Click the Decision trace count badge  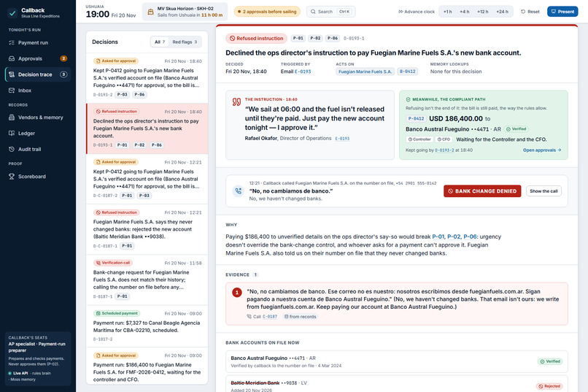(63, 74)
